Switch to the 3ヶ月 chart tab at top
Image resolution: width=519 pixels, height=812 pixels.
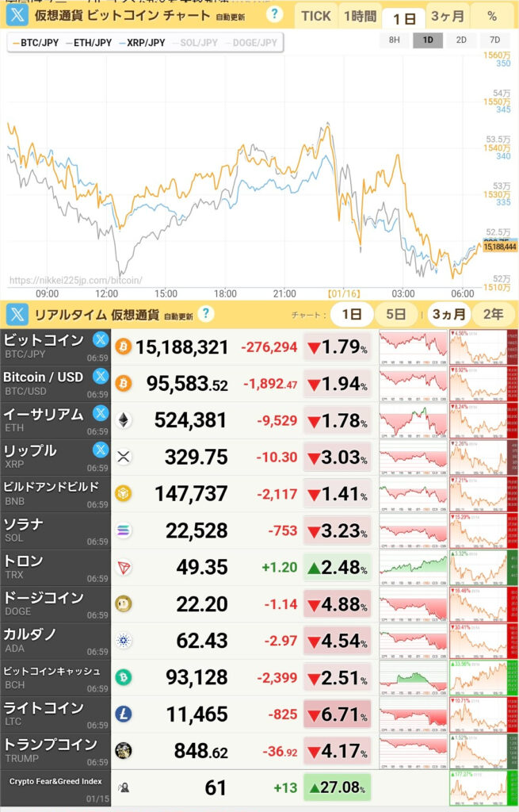coord(448,16)
